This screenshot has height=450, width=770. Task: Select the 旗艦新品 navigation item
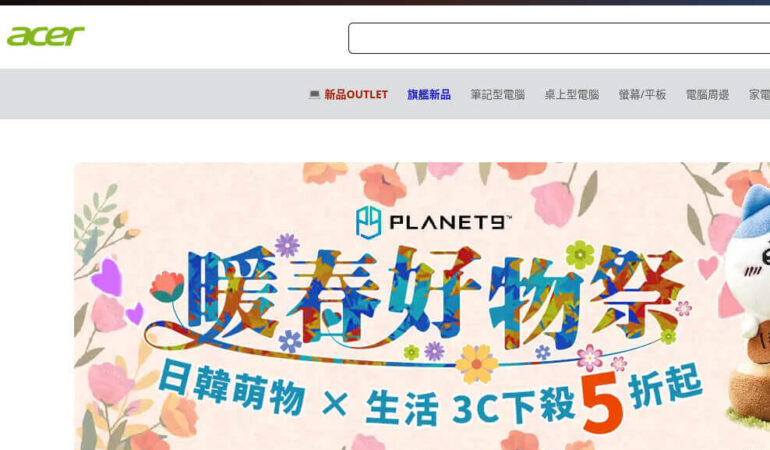(x=429, y=94)
